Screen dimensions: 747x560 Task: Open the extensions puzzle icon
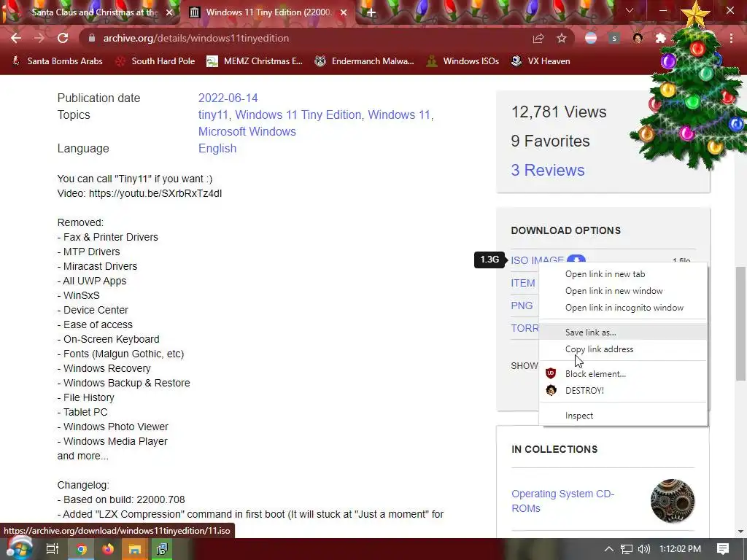point(661,38)
